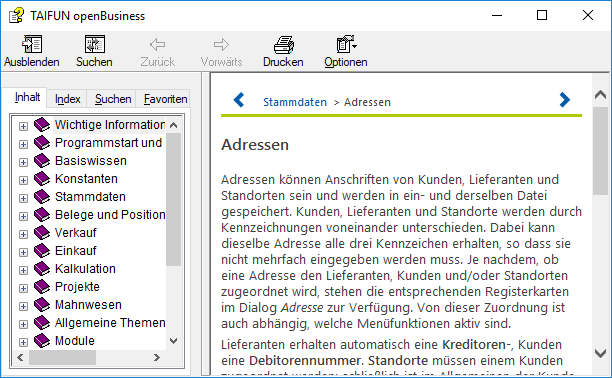Expand the Konstanten tree node
This screenshot has width=612, height=378.
point(23,180)
